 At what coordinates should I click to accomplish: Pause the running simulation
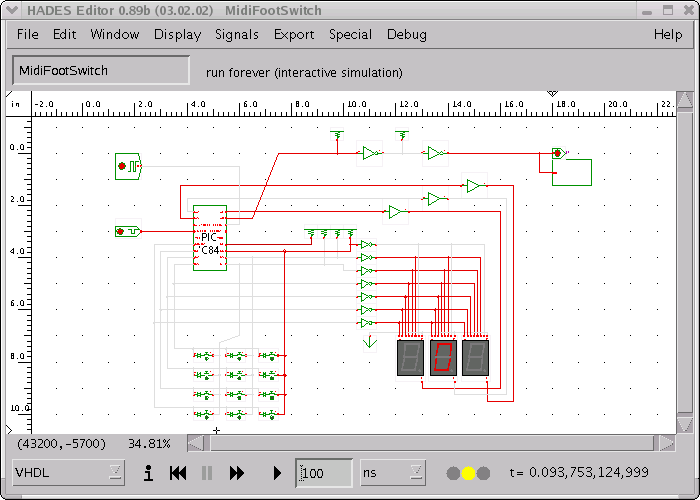coord(208,473)
